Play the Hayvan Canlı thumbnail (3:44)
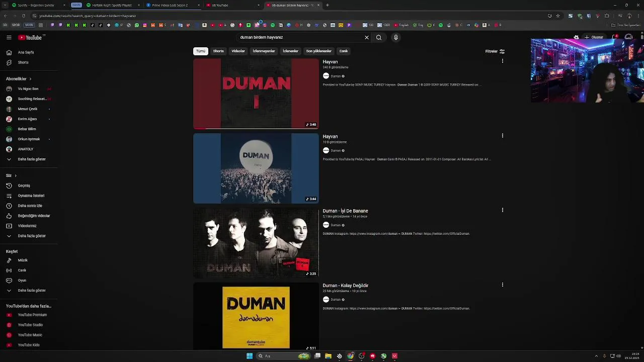Viewport: 644px width, 362px height. pos(256,168)
